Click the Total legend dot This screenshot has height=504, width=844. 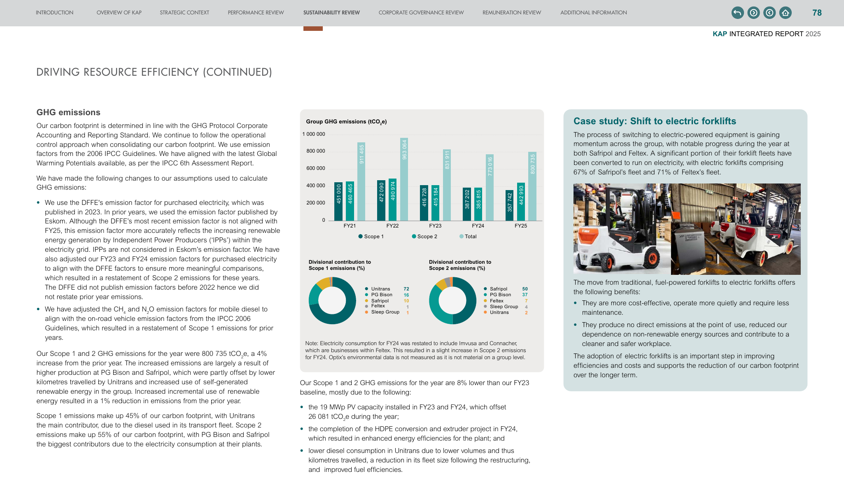coord(462,237)
